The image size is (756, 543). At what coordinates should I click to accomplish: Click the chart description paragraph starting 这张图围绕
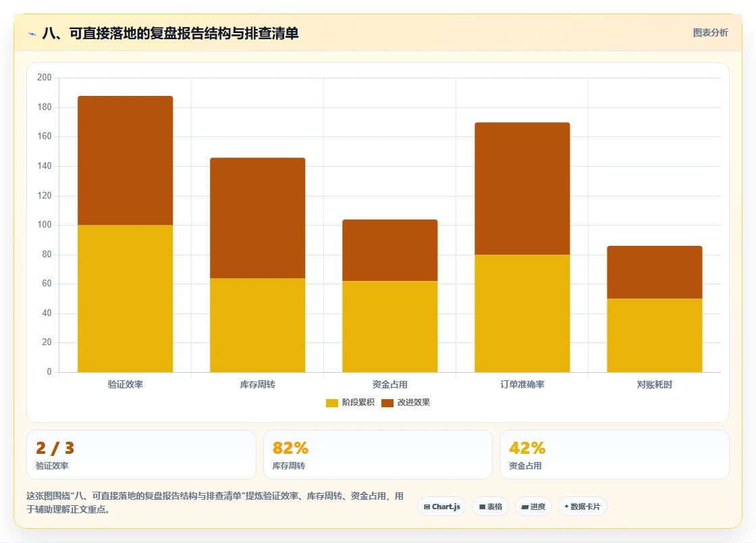(x=215, y=502)
